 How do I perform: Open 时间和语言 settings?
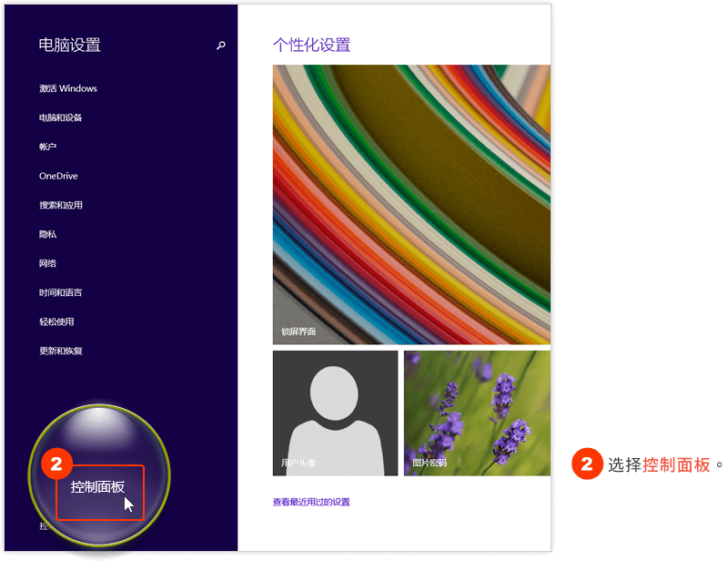point(61,292)
